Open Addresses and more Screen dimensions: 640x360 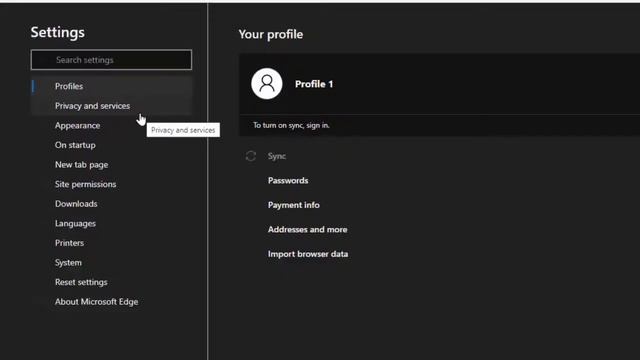pos(307,229)
